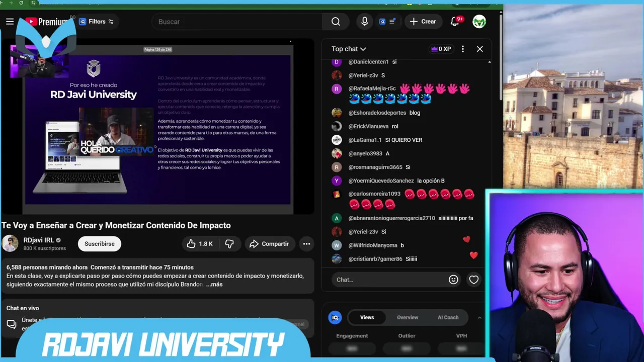Screen dimensions: 644x362
Task: Click @WilfridoManyoma chat username
Action: click(373, 245)
